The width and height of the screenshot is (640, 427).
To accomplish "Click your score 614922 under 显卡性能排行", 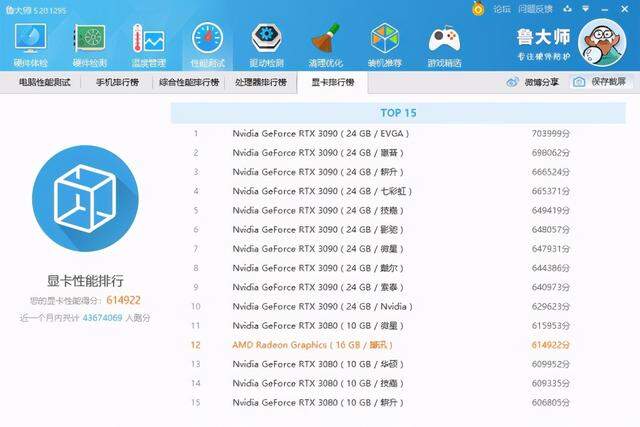I will tap(123, 300).
